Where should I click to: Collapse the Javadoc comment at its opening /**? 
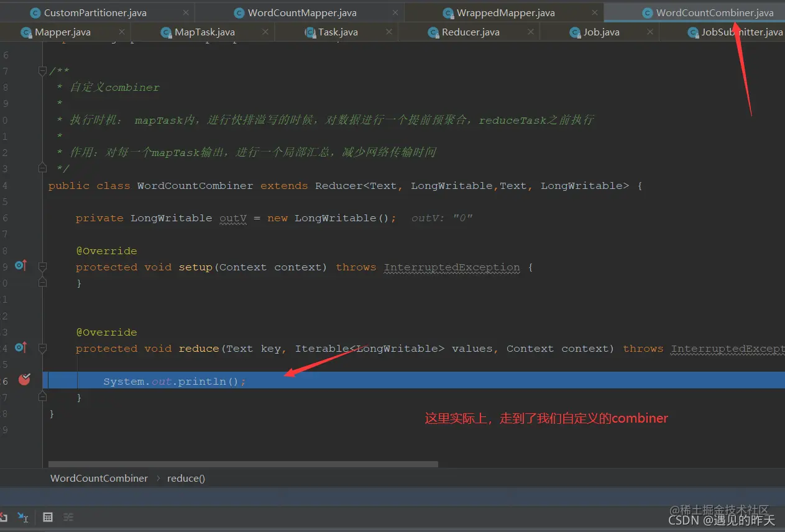tap(42, 71)
